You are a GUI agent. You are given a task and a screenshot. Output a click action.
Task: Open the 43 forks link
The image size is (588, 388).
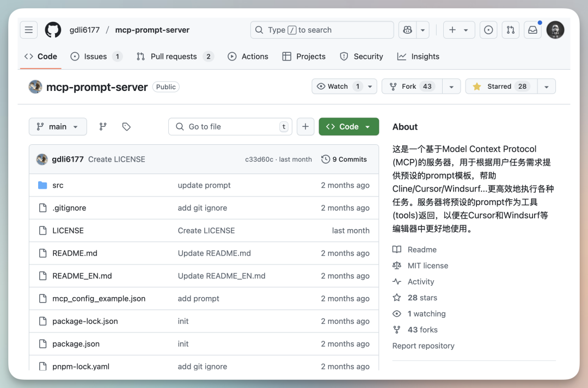pos(422,330)
